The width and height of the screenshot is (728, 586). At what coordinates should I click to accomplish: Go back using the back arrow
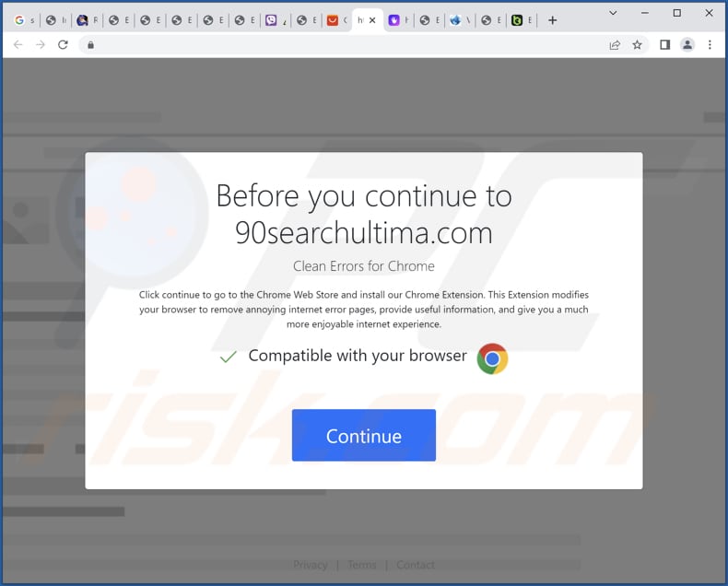[x=18, y=44]
